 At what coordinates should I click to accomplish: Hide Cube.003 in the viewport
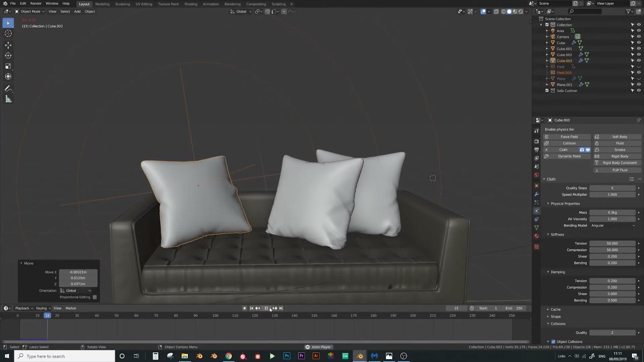pos(639,61)
